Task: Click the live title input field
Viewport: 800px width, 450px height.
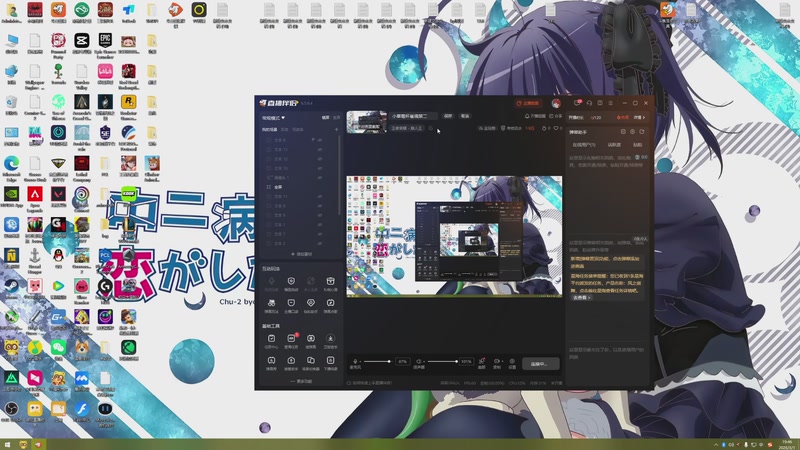Action: tap(413, 116)
